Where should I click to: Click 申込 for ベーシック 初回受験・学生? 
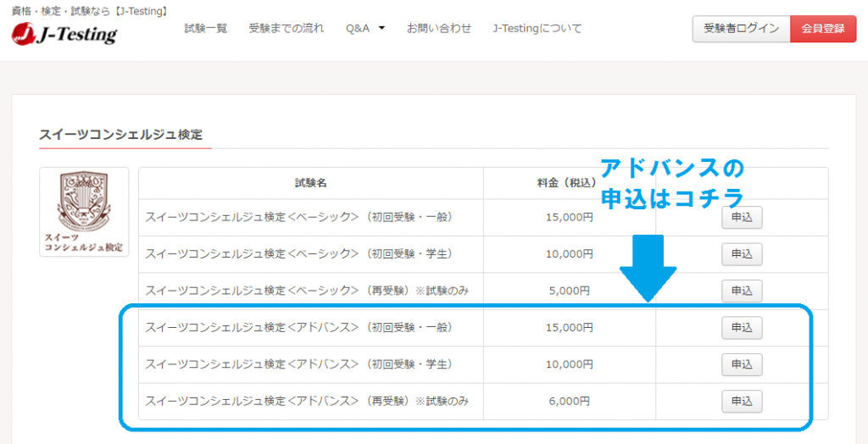[742, 254]
